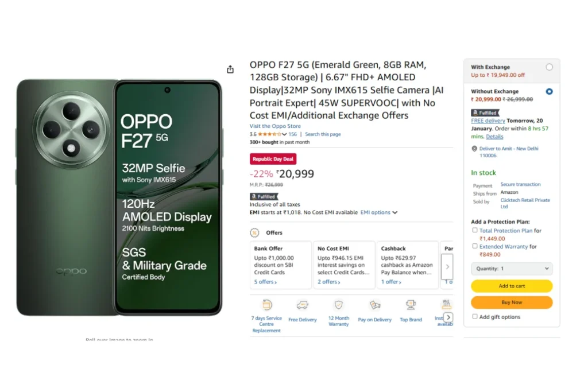Image resolution: width=588 pixels, height=392 pixels.
Task: Click the Add to cart button
Action: (512, 286)
